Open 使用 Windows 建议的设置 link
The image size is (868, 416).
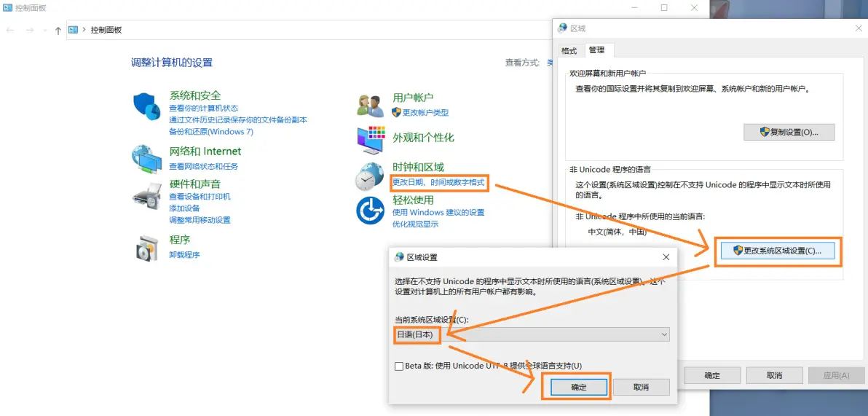tap(438, 213)
